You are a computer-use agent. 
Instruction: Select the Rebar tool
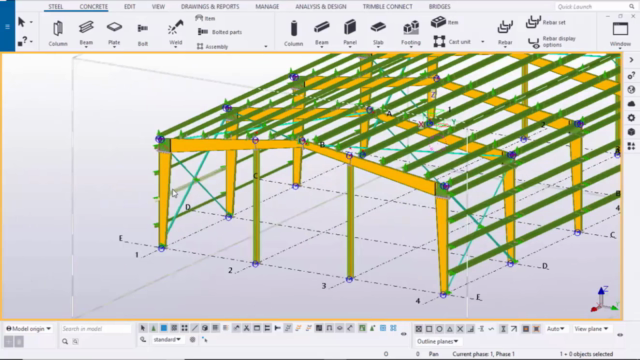[505, 32]
